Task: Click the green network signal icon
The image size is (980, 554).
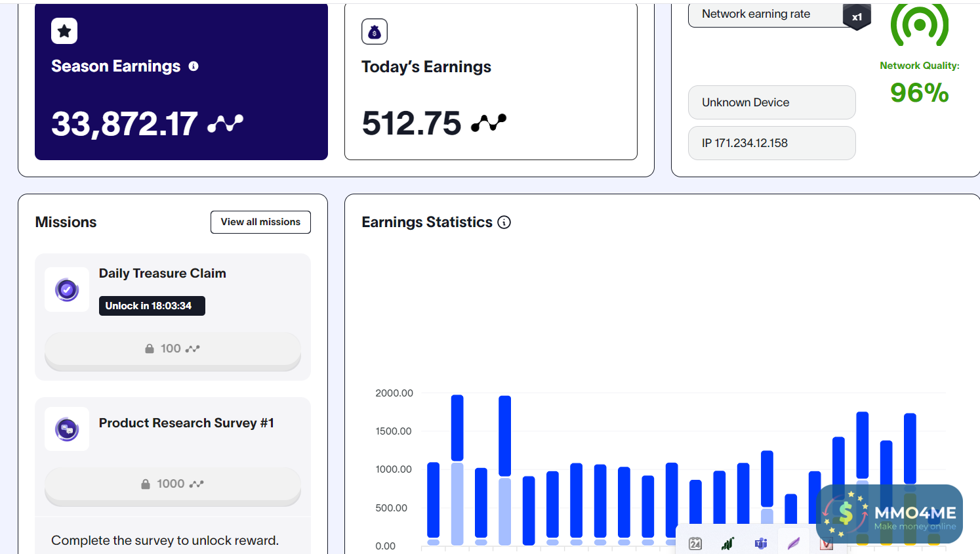Action: pyautogui.click(x=920, y=25)
